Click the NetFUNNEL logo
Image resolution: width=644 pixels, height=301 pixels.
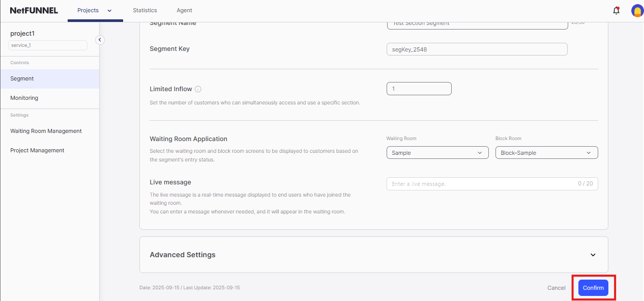coord(34,10)
